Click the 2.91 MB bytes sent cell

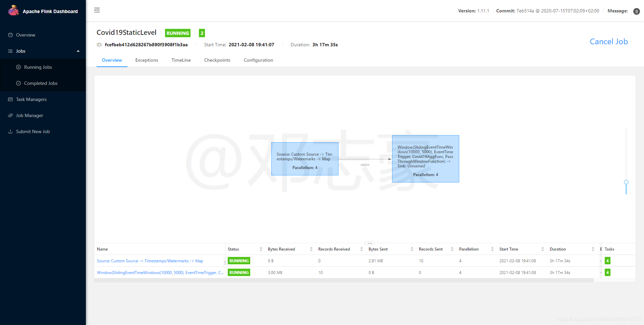(x=376, y=261)
